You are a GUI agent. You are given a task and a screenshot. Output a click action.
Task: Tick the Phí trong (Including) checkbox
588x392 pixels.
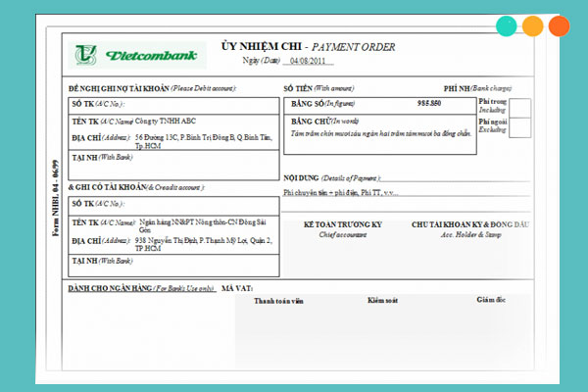click(520, 108)
